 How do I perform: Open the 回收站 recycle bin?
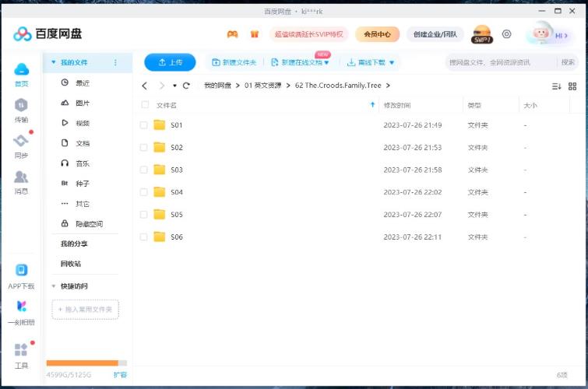click(71, 264)
